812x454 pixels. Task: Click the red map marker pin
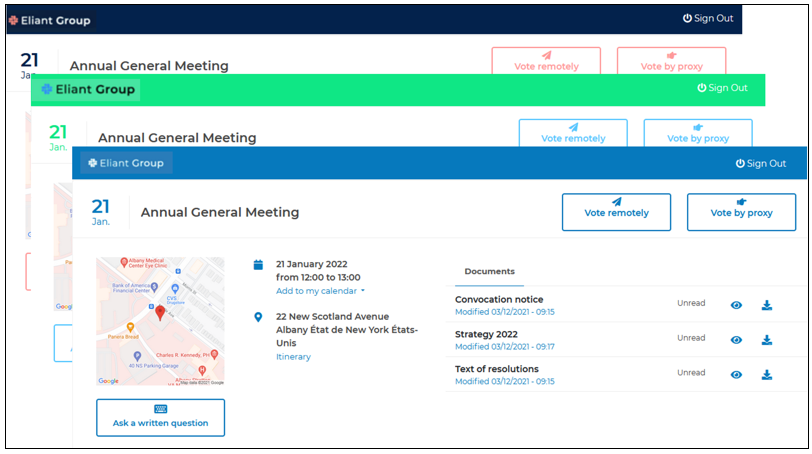(x=160, y=314)
